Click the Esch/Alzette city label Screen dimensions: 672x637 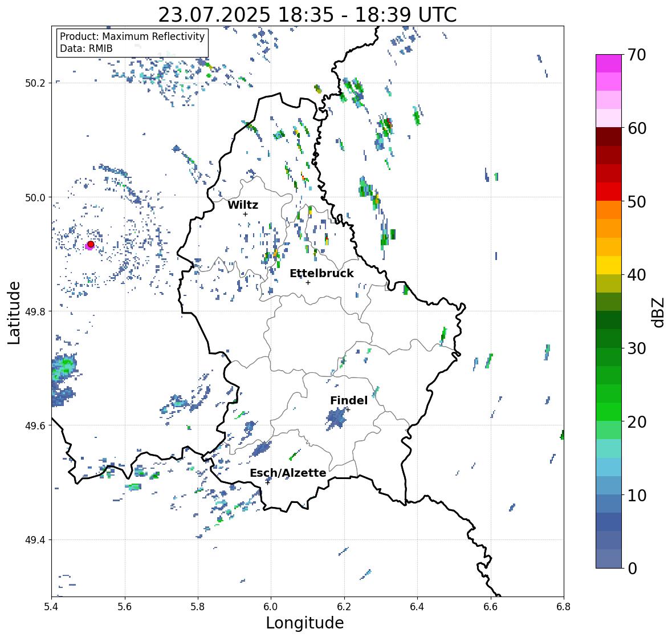coord(288,473)
